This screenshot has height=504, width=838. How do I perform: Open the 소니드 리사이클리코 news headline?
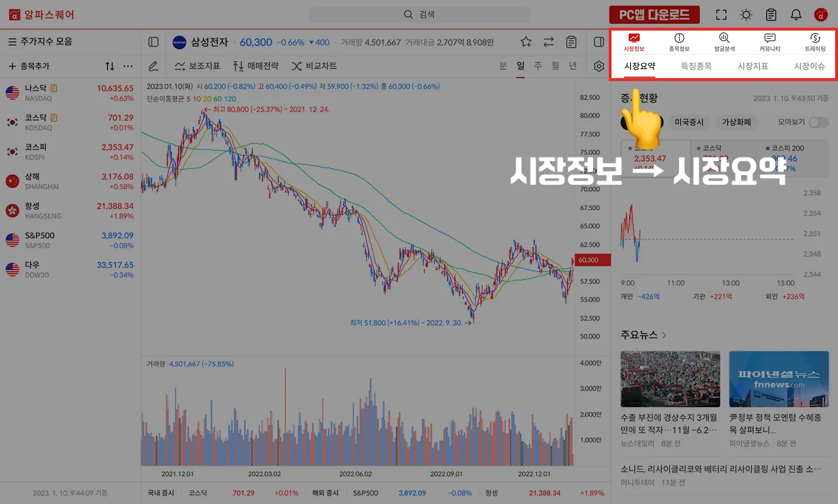click(x=721, y=469)
